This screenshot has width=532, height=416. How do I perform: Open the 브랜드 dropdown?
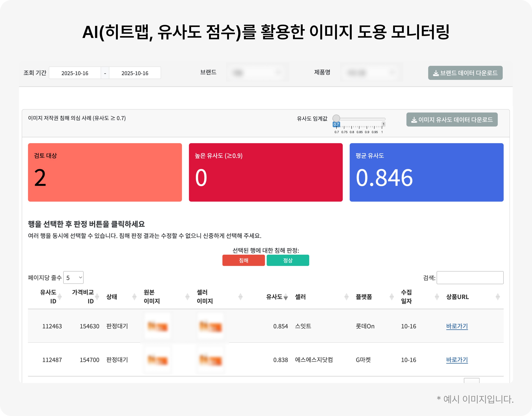(258, 72)
